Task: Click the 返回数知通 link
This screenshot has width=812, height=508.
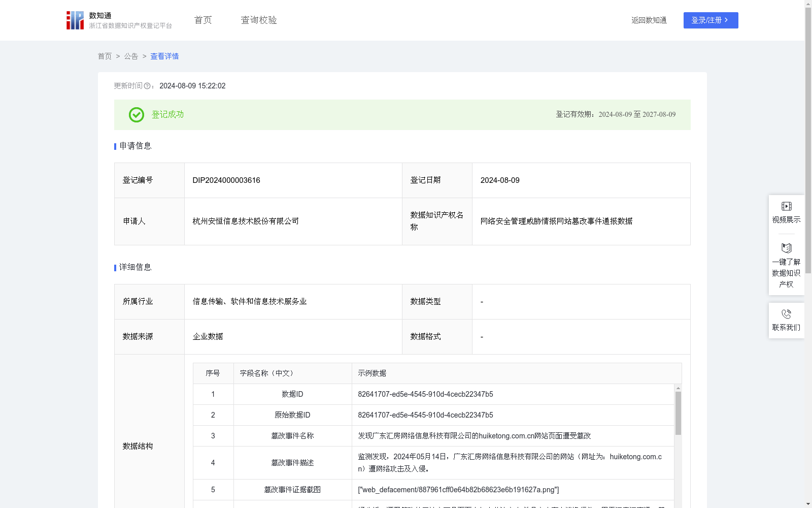Action: [x=649, y=20]
